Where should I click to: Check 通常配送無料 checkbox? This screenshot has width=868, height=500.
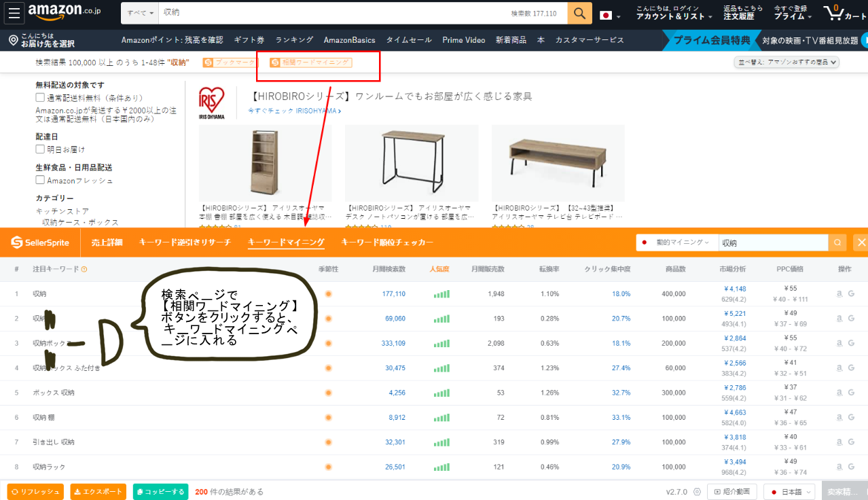40,98
